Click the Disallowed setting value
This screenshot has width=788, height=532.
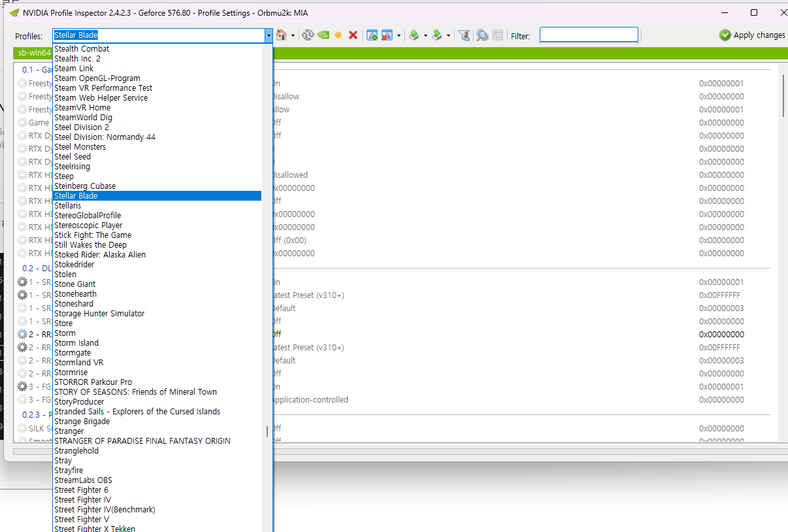289,175
